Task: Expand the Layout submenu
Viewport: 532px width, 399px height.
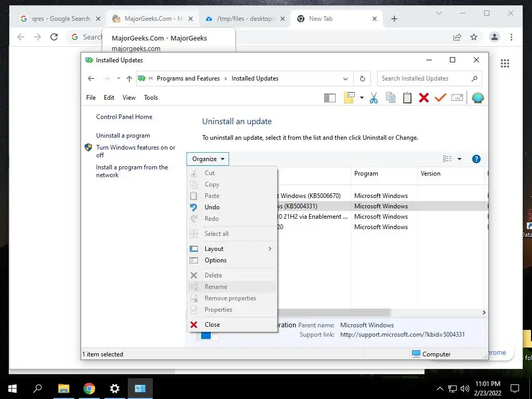Action: (x=232, y=249)
